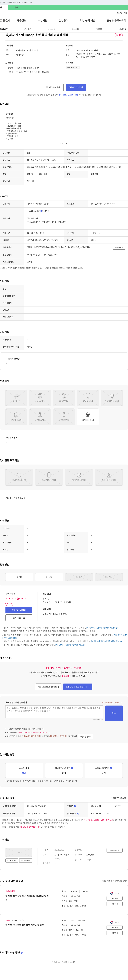This screenshot has width=128, height=980.
Task: Click the 관심기업 star button
Action: point(12,861)
